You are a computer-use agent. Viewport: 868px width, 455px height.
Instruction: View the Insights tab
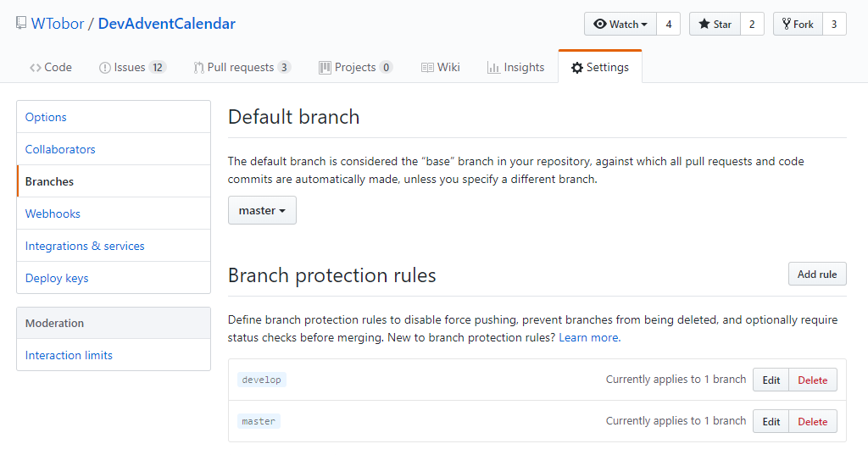515,67
